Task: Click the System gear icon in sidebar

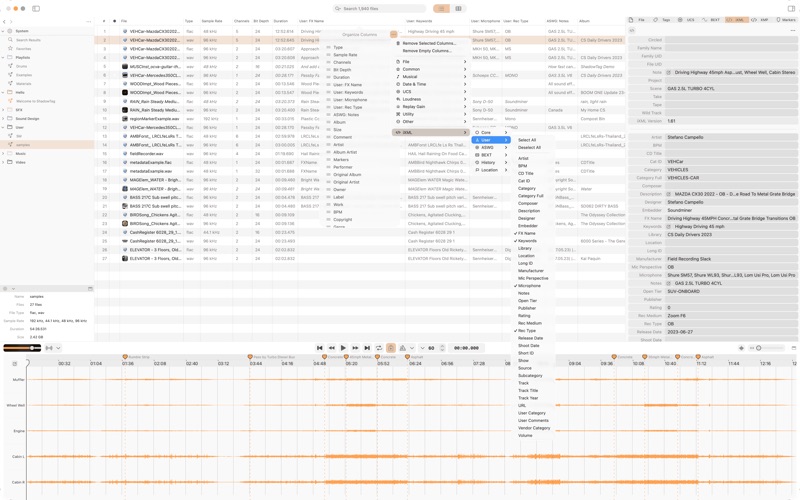Action: point(10,31)
